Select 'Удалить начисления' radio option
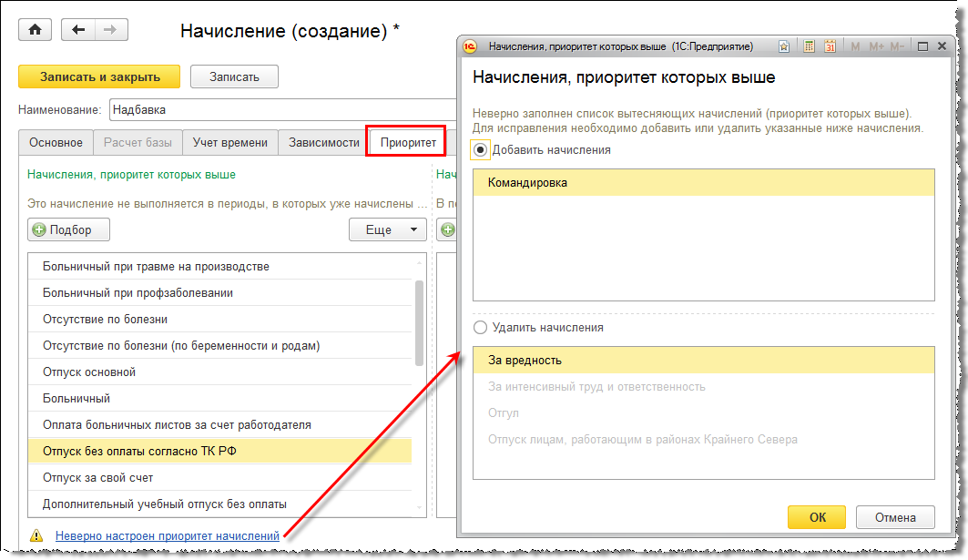968x560 pixels. tap(481, 328)
